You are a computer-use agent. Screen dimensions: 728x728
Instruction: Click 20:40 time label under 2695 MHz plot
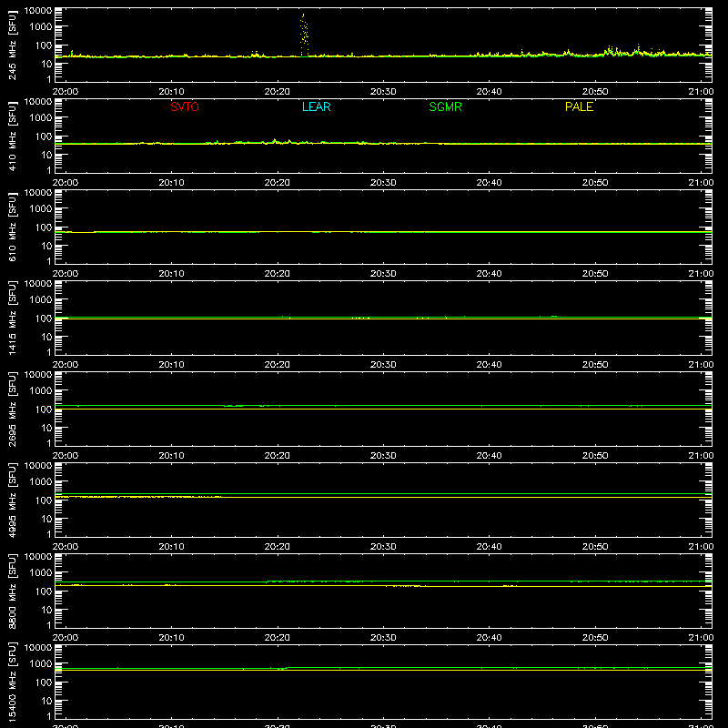489,456
